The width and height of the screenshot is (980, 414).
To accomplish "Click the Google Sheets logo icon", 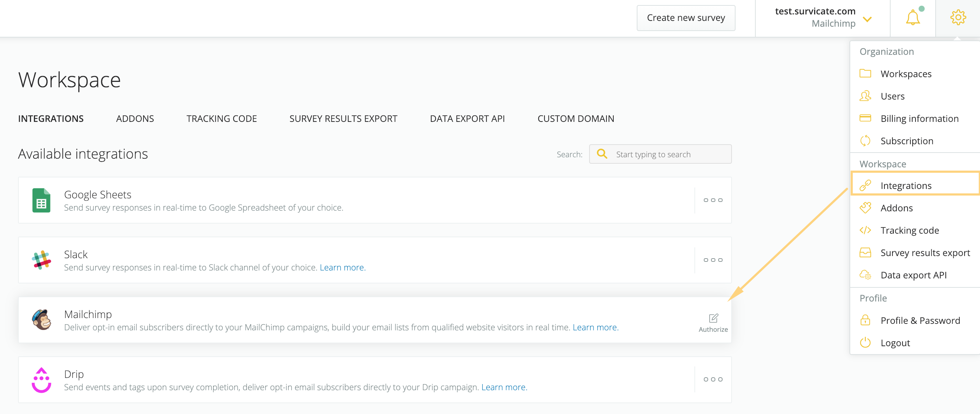I will (x=41, y=200).
